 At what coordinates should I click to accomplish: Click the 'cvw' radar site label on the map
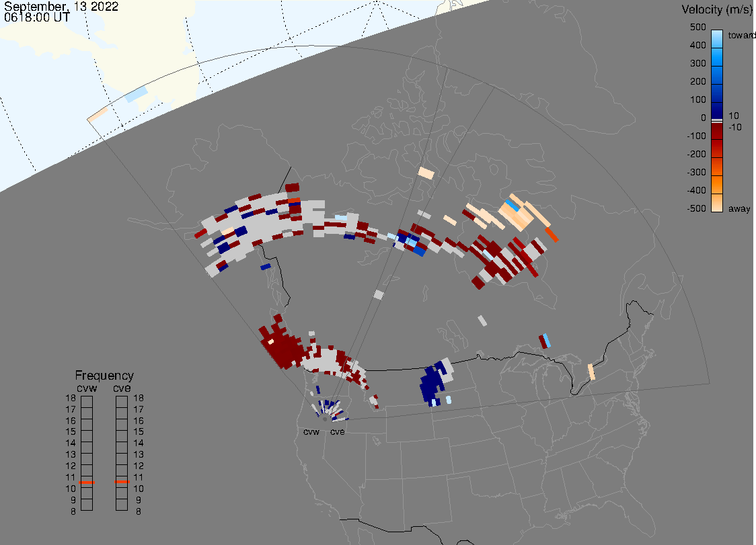[x=311, y=431]
